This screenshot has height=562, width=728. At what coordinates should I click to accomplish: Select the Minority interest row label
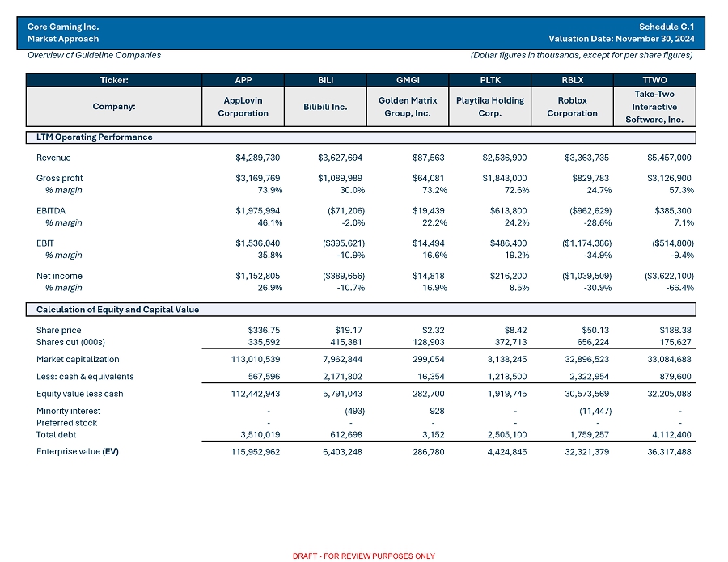click(68, 411)
